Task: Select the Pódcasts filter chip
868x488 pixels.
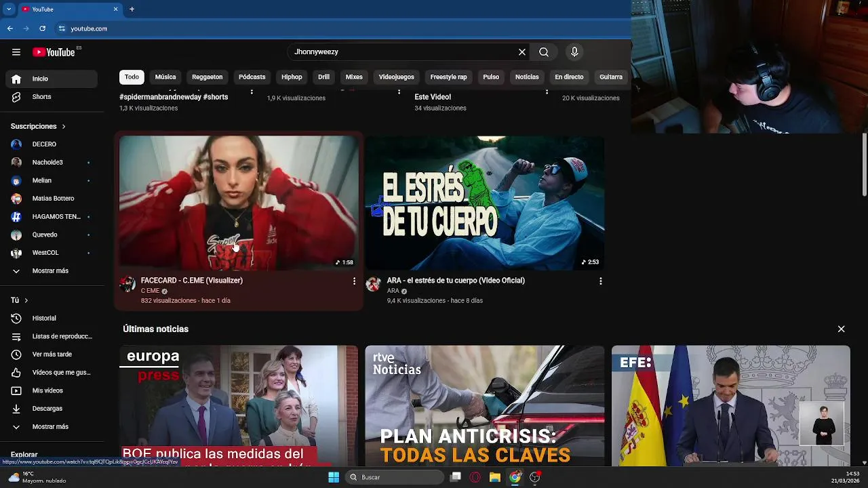Action: pyautogui.click(x=252, y=77)
